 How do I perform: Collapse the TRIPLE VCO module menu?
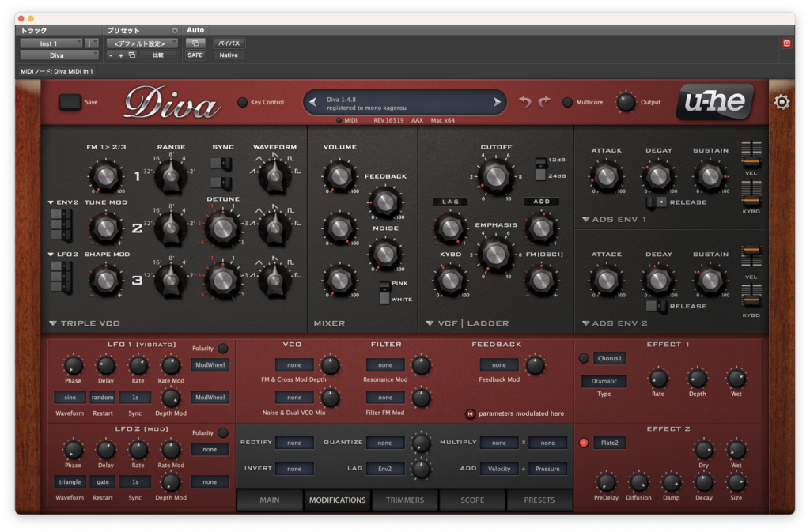(53, 323)
